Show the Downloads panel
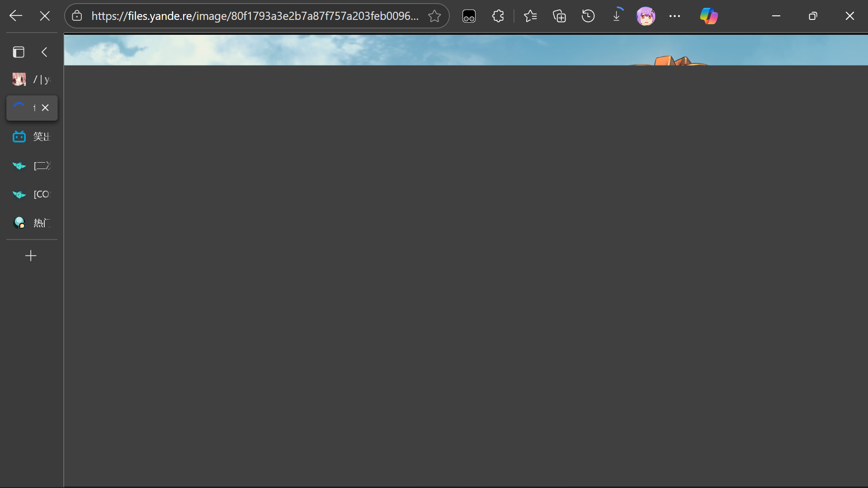The width and height of the screenshot is (868, 488). point(617,16)
